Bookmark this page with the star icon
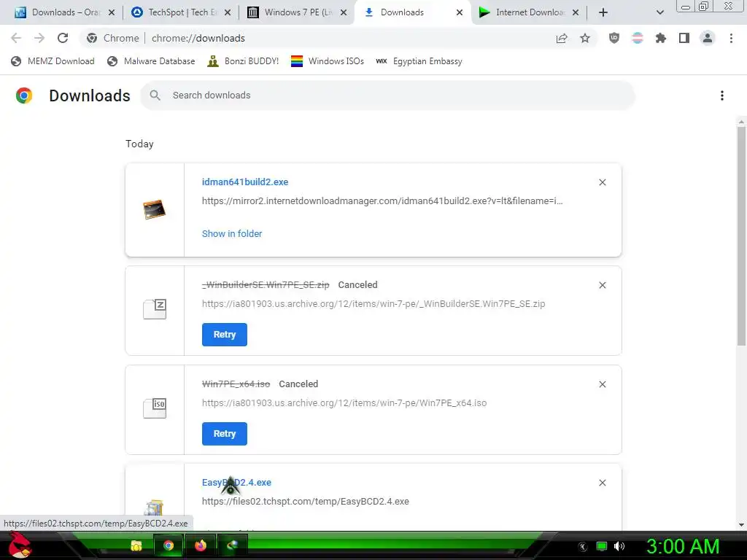 pos(585,38)
